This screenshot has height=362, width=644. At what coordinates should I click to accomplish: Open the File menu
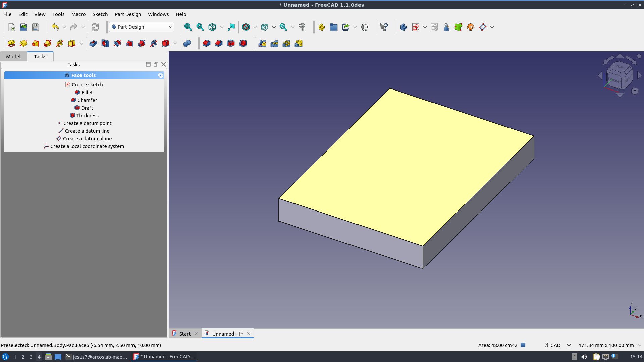(x=7, y=14)
